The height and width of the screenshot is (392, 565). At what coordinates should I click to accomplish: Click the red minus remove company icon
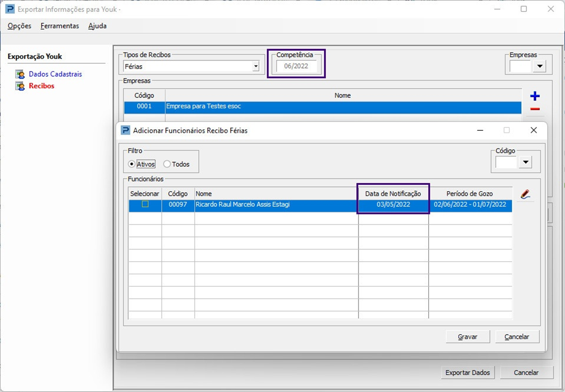click(535, 109)
